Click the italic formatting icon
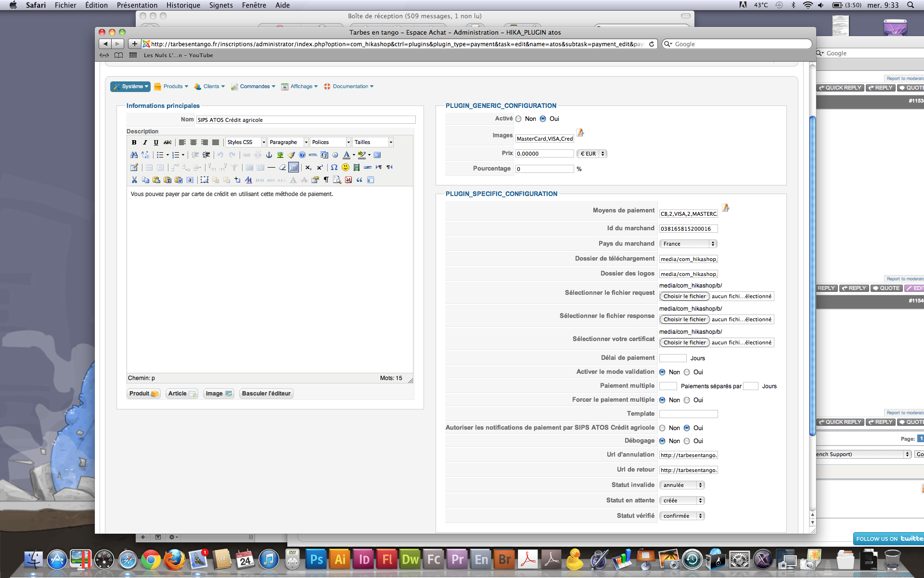The width and height of the screenshot is (924, 578). [145, 142]
